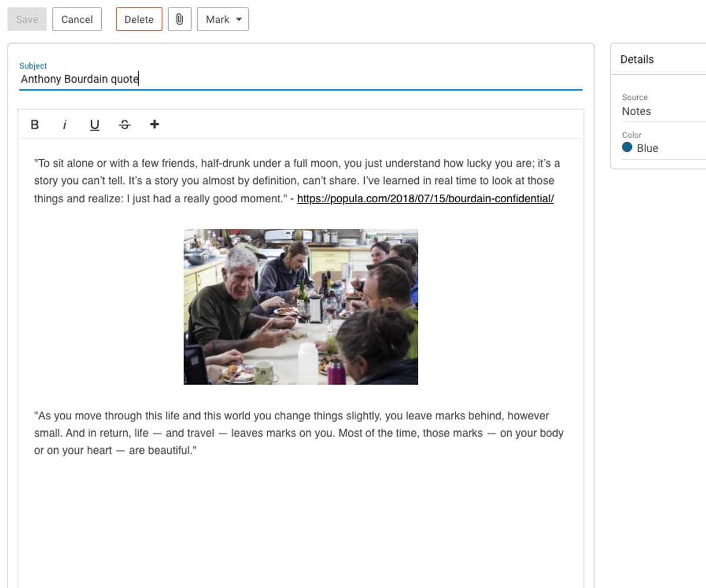Click empty editor area below the last quote

(x=300, y=523)
